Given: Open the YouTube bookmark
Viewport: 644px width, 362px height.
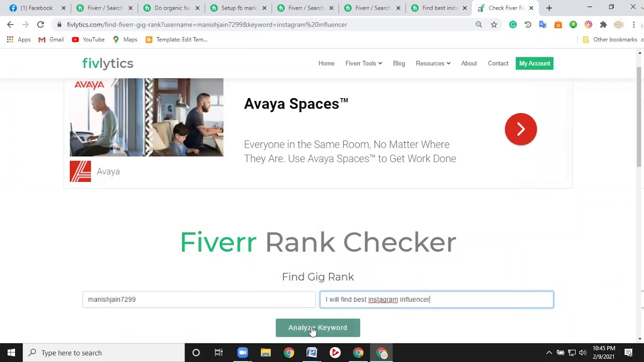Looking at the screenshot, I should pyautogui.click(x=88, y=40).
